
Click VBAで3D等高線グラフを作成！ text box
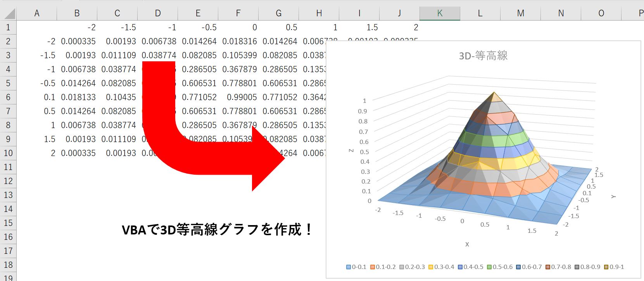pos(217,230)
